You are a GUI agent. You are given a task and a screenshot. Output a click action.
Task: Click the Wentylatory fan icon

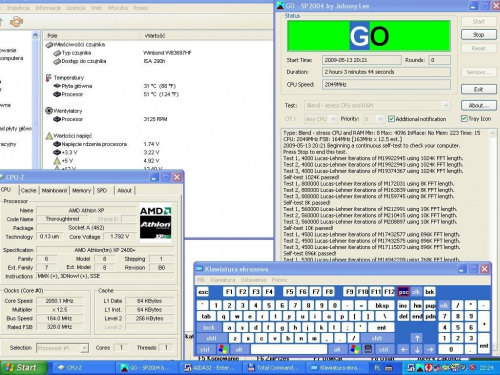click(x=49, y=111)
